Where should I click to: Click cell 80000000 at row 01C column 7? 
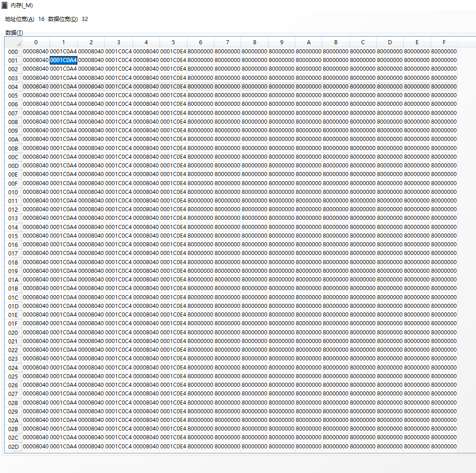pos(227,297)
